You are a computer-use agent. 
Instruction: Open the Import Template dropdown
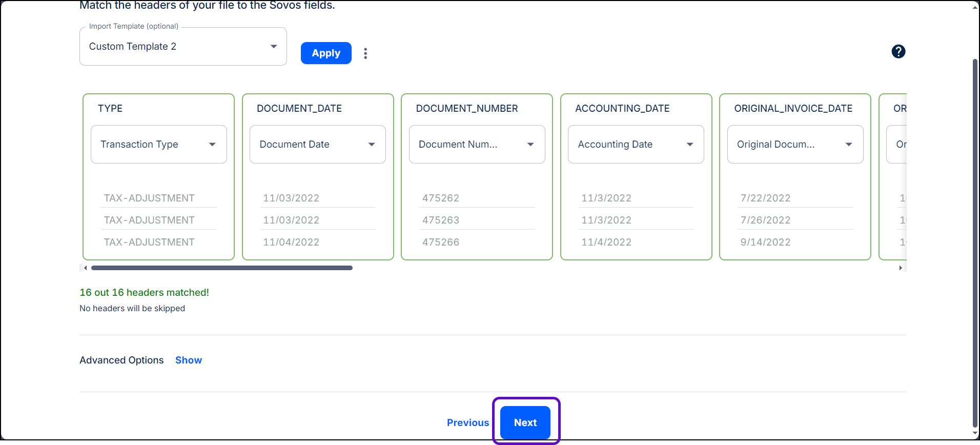pyautogui.click(x=183, y=47)
